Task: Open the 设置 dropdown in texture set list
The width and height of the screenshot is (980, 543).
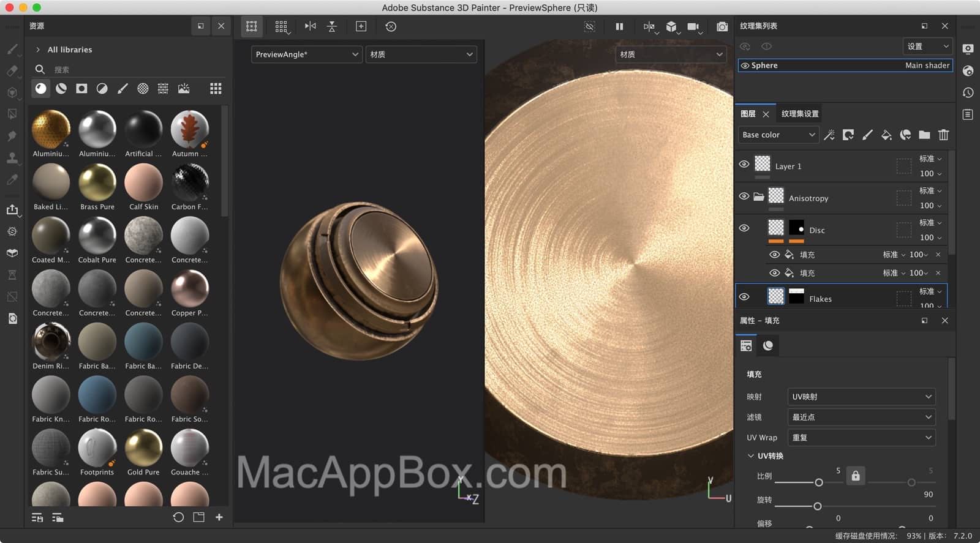Action: click(927, 47)
